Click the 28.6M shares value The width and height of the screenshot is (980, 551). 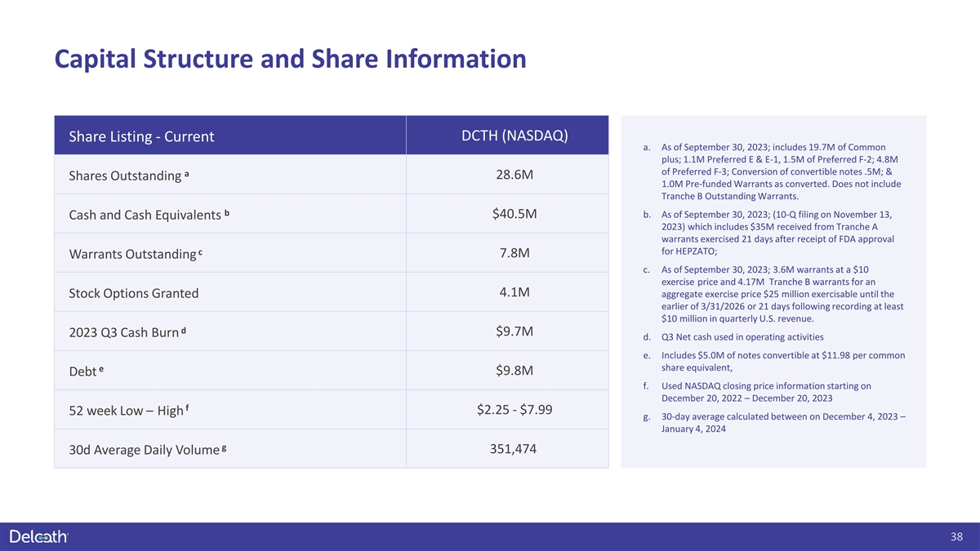514,176
